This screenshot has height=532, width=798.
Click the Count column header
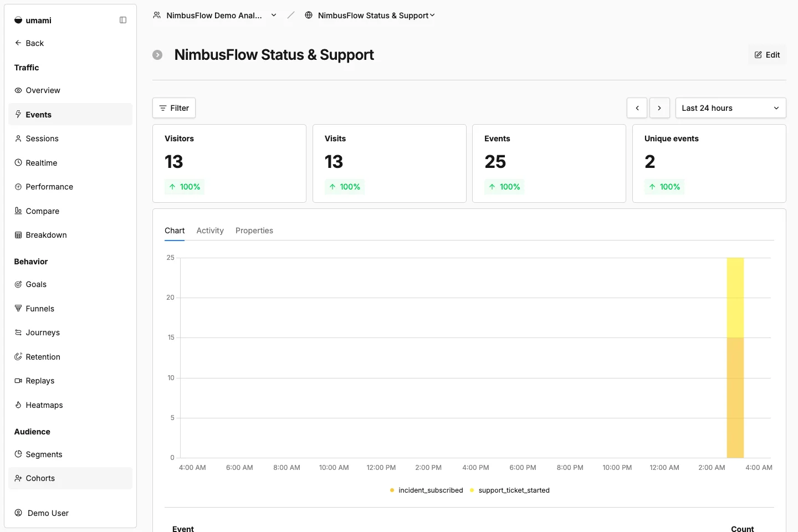pos(743,529)
